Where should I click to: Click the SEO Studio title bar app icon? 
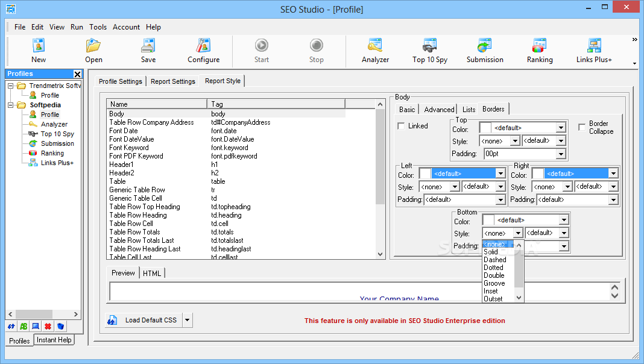pyautogui.click(x=11, y=9)
